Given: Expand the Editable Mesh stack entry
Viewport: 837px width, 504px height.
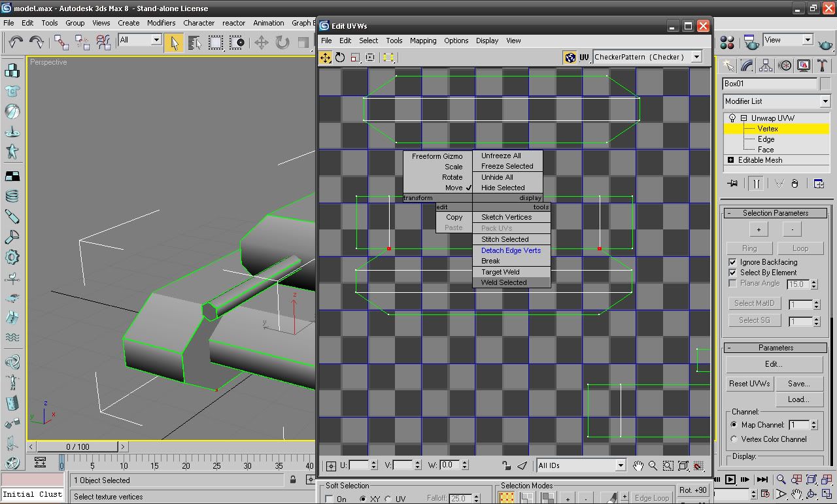Looking at the screenshot, I should [730, 160].
